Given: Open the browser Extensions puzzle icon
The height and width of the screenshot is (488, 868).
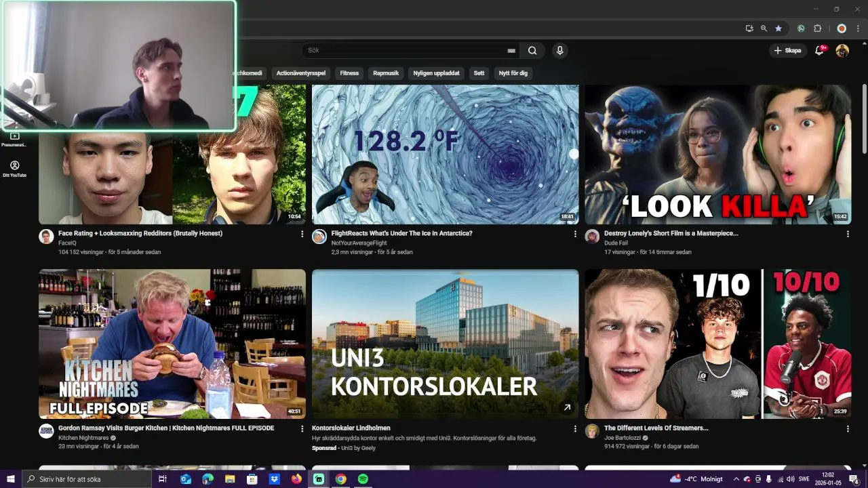Looking at the screenshot, I should [x=817, y=28].
